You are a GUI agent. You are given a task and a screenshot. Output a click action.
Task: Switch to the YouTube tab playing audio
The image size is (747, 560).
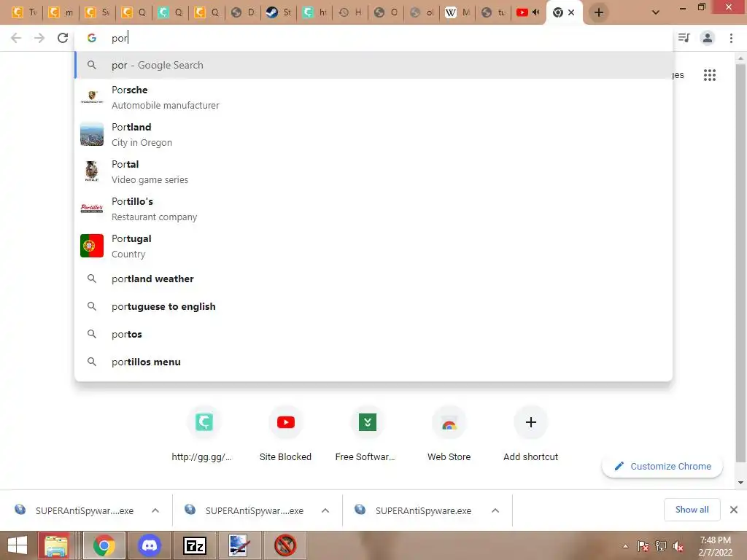click(x=527, y=12)
